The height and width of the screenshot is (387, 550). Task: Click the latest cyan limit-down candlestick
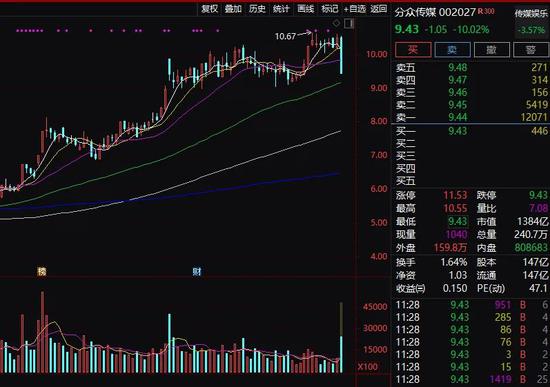[341, 54]
